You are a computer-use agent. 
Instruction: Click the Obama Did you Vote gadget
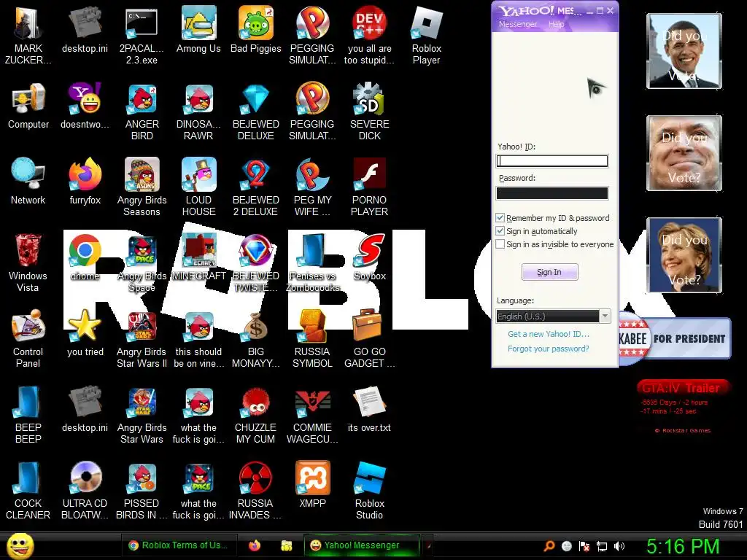pos(684,51)
